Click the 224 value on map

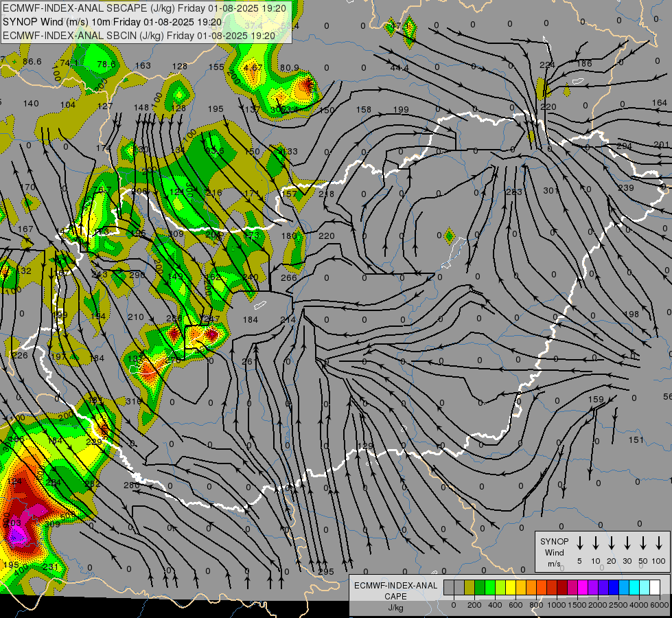pos(547,65)
